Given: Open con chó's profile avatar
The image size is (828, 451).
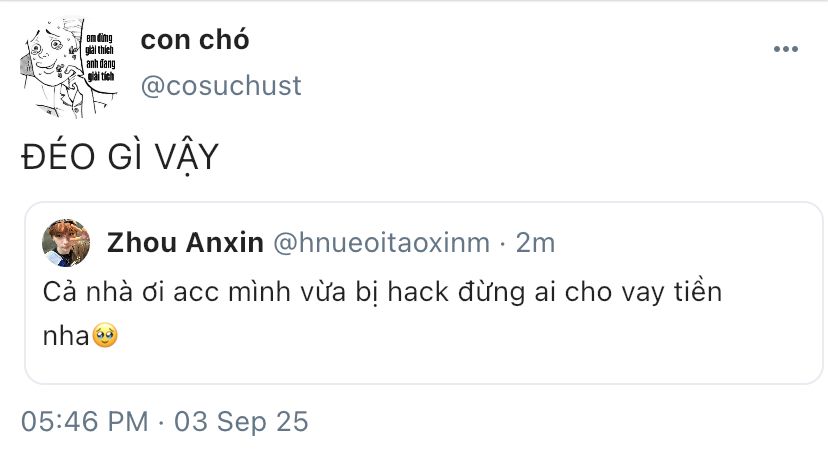Looking at the screenshot, I should pyautogui.click(x=69, y=67).
